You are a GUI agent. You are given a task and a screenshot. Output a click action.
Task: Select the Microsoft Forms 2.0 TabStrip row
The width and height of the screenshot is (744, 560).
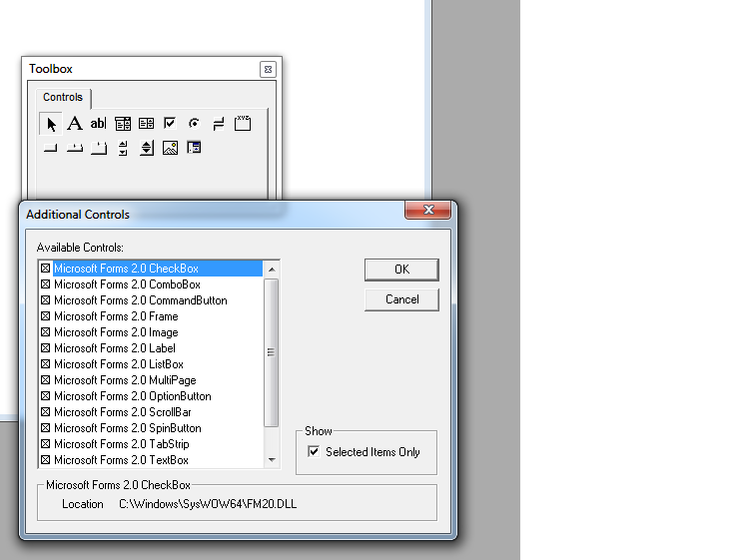point(151,444)
